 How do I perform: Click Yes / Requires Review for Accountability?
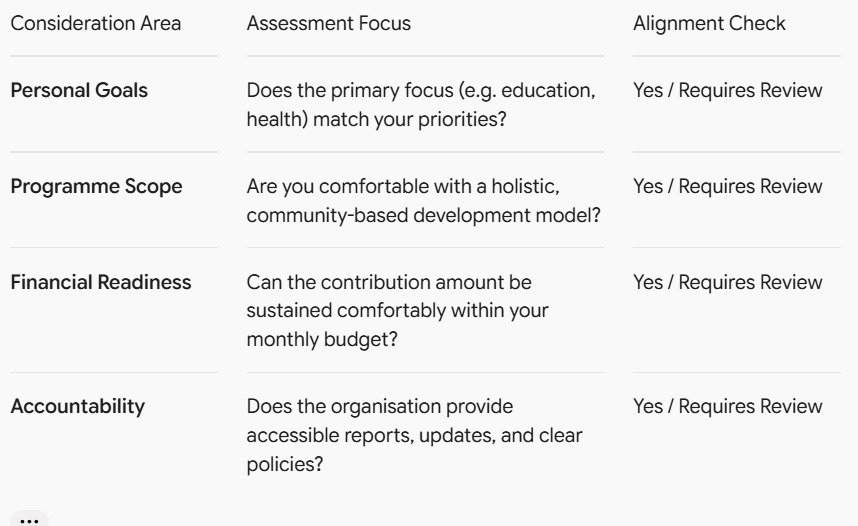click(728, 406)
